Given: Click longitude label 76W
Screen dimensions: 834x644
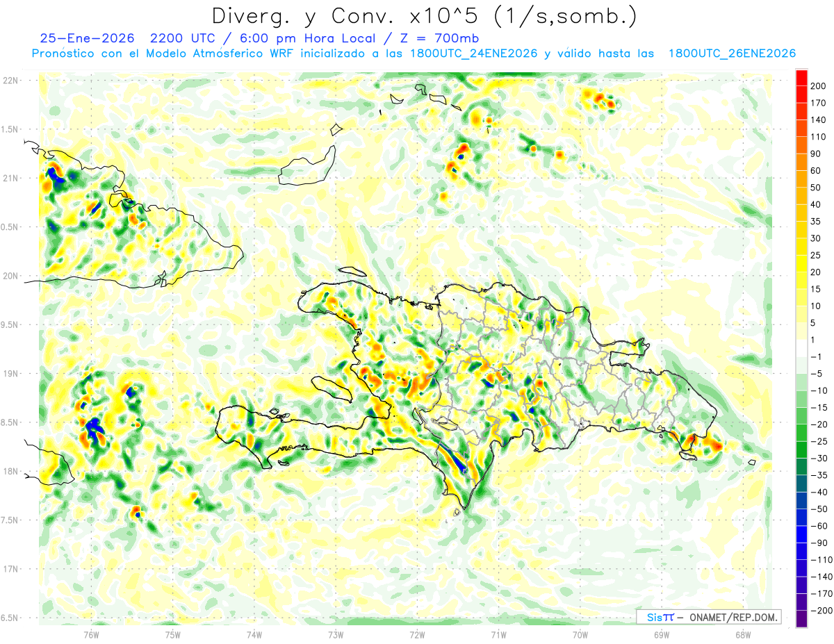Looking at the screenshot, I should [x=91, y=634].
